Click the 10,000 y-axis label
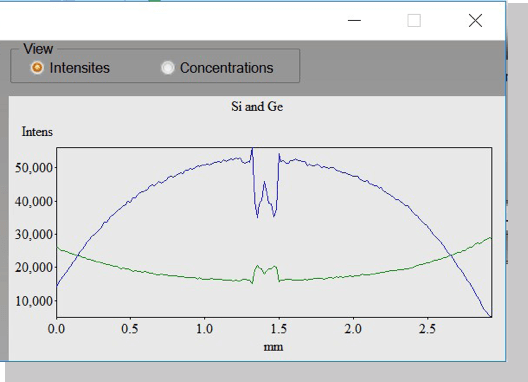The height and width of the screenshot is (382, 528). point(34,301)
